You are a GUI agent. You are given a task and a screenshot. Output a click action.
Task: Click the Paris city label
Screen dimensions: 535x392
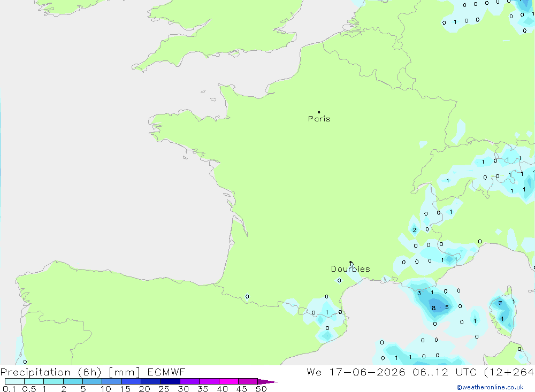pos(319,119)
